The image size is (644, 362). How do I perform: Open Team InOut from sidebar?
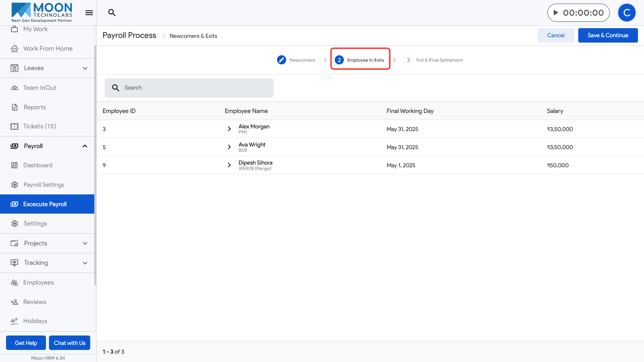pyautogui.click(x=40, y=87)
